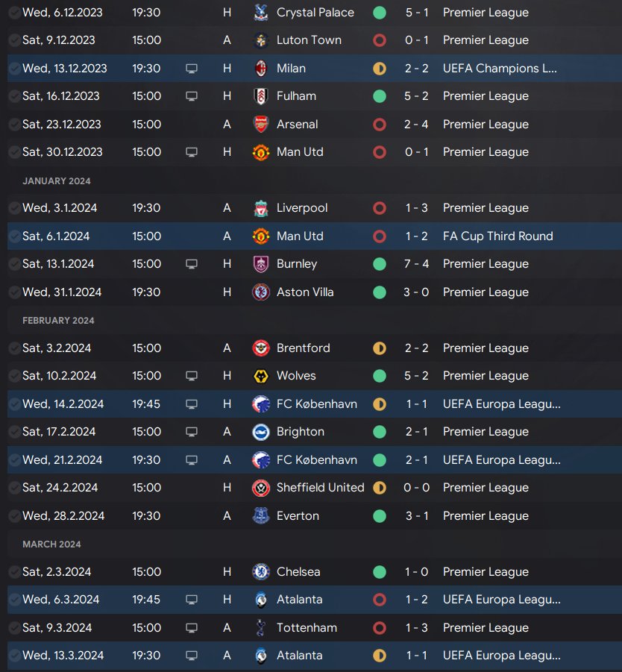Toggle the checkmark beside the 13.1.2024 fixture
This screenshot has height=672, width=622.
(x=14, y=264)
